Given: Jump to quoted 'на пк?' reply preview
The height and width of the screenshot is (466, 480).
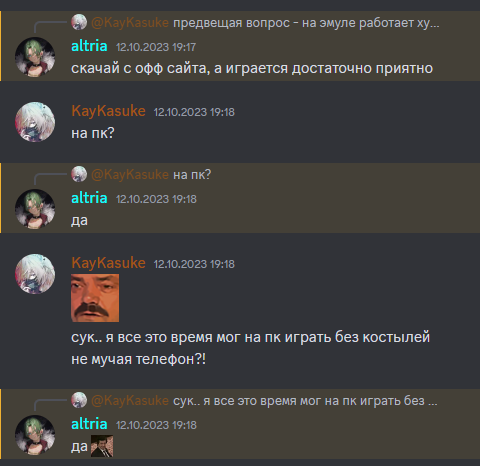Looking at the screenshot, I should tap(192, 175).
